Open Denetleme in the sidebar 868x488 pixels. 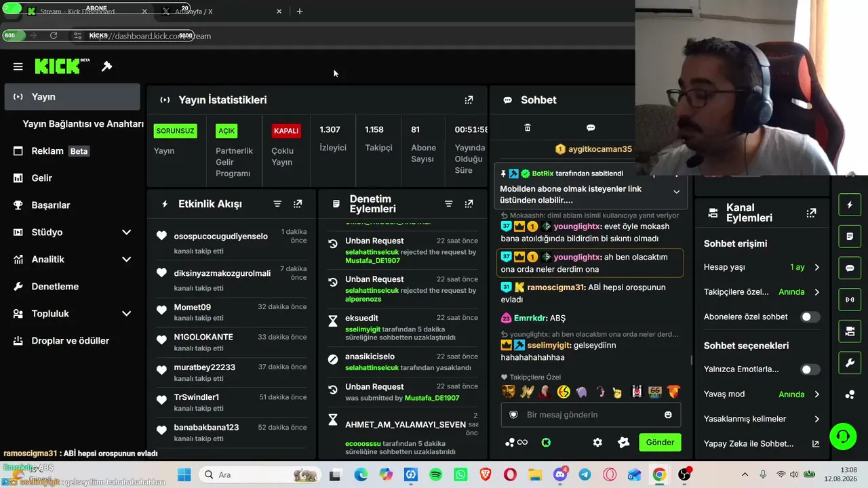(72, 287)
